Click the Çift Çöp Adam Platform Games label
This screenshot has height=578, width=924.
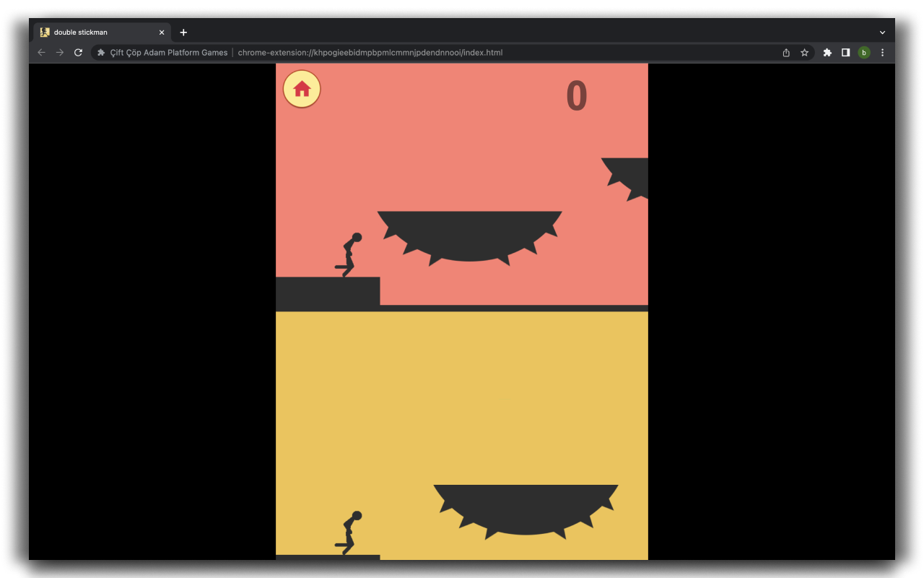(x=168, y=53)
